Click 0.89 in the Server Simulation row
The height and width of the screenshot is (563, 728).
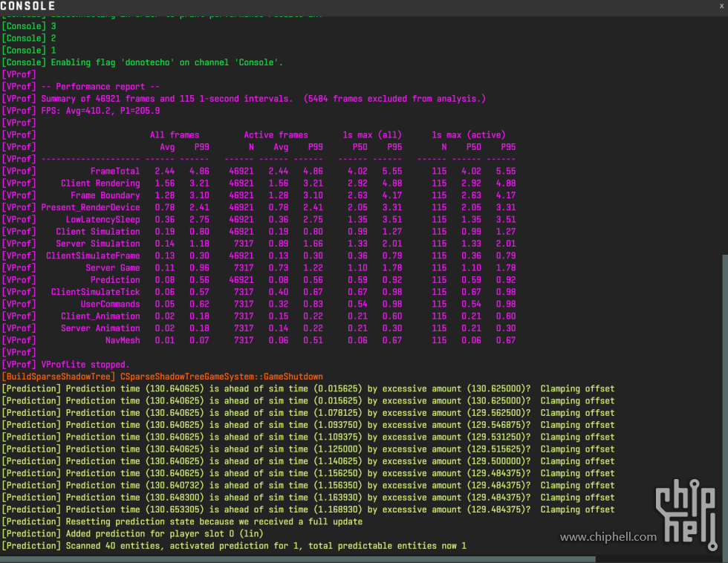(x=279, y=243)
